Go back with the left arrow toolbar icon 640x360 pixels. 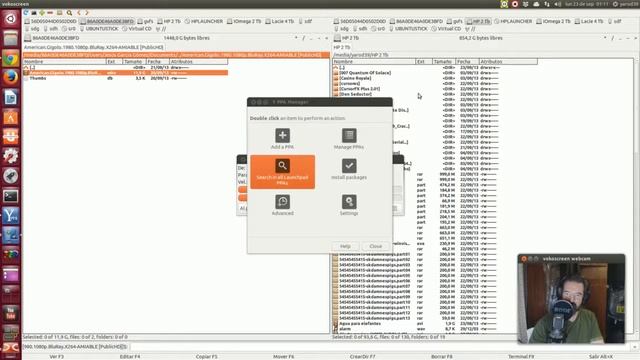click(x=79, y=13)
